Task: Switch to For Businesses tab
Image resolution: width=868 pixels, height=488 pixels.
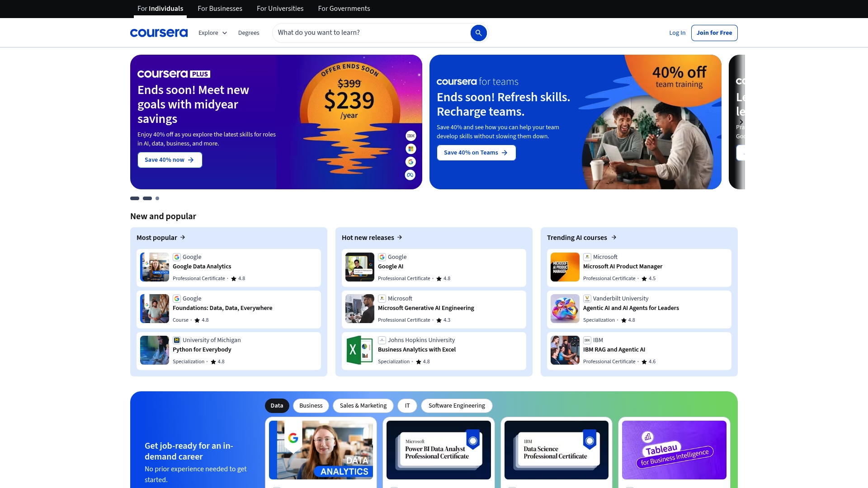Action: click(x=220, y=9)
